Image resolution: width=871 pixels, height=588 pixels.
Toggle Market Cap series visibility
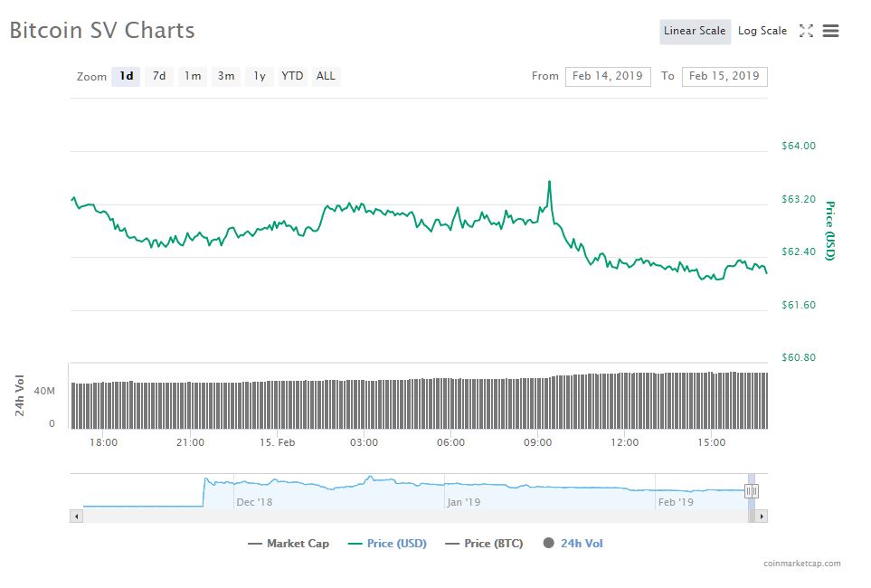(288, 544)
